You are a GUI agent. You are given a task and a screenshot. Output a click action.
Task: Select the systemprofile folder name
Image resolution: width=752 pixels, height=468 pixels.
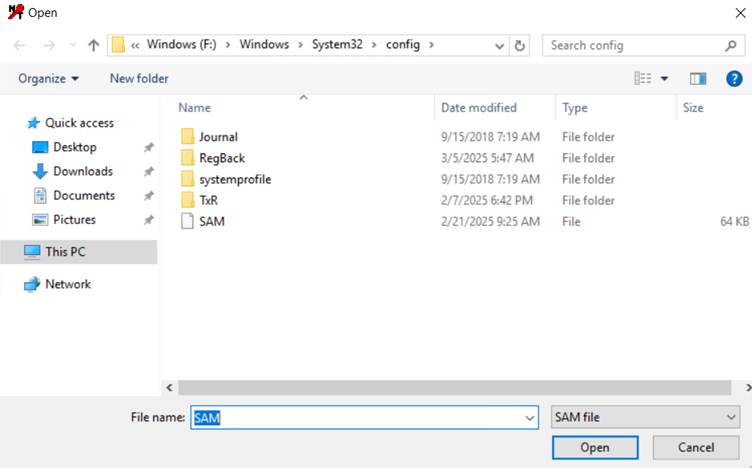click(x=235, y=179)
